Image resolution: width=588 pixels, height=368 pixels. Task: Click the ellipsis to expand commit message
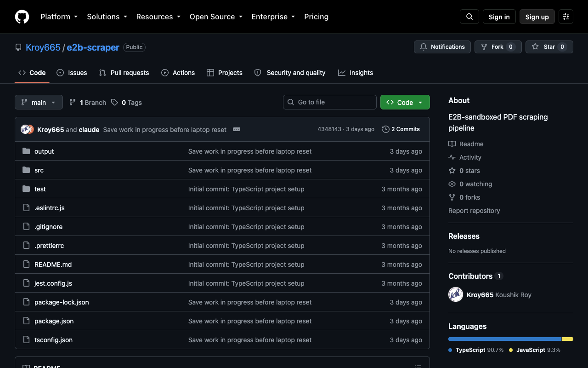(237, 129)
